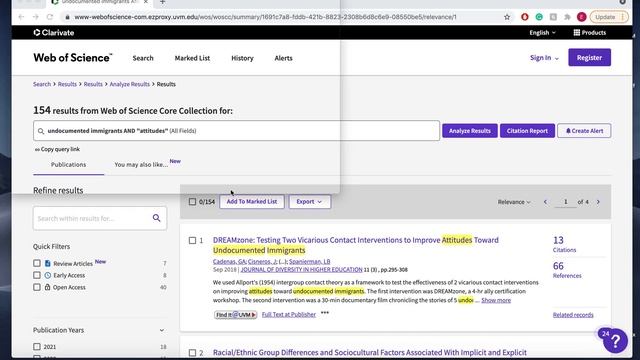Open the red Opera-style extension icon
Viewport: 640px width, 360px height.
525,17
